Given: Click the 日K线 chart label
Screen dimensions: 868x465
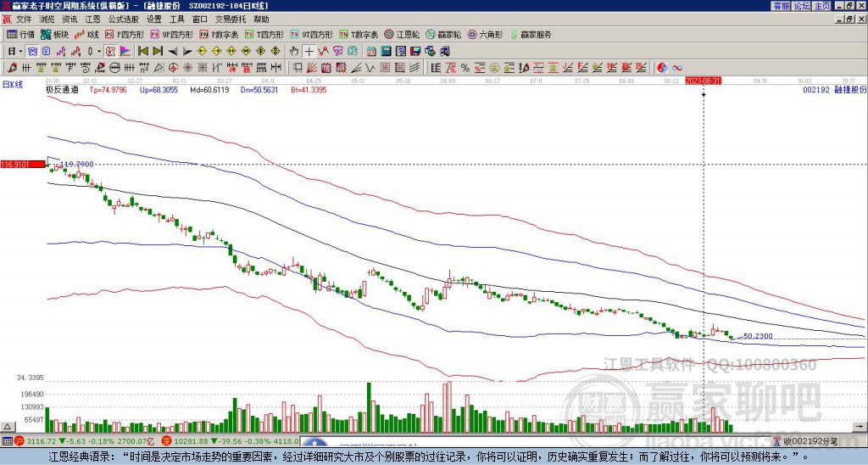Looking at the screenshot, I should (13, 85).
